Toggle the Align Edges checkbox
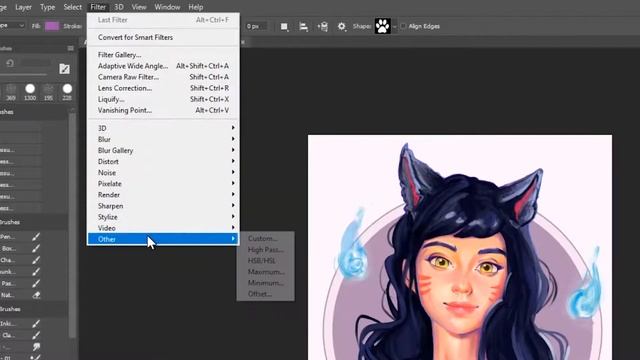640x360 pixels. [403, 26]
